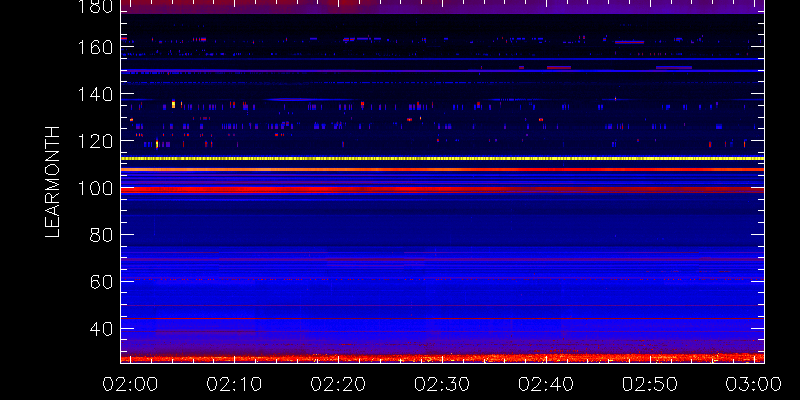The height and width of the screenshot is (400, 800).
Task: Click the thick red band at 100
Action: click(x=442, y=189)
